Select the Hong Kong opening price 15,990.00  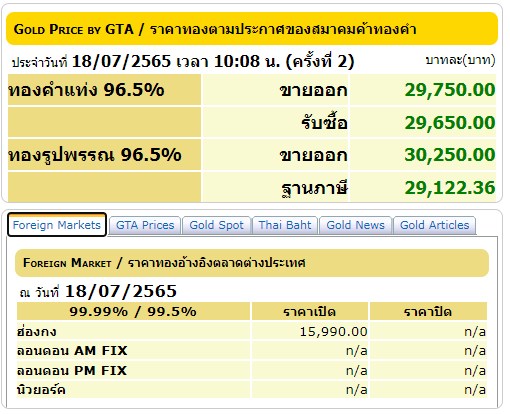pyautogui.click(x=333, y=332)
